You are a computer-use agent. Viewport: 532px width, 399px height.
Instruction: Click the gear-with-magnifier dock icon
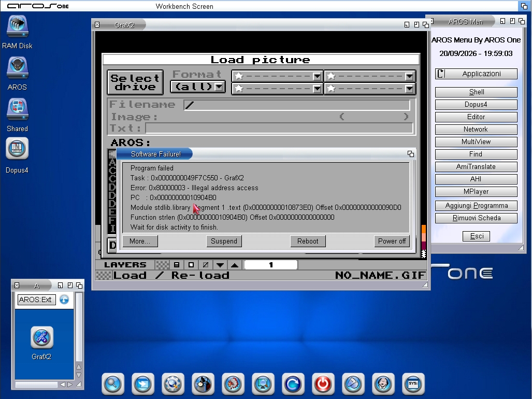[x=172, y=384]
